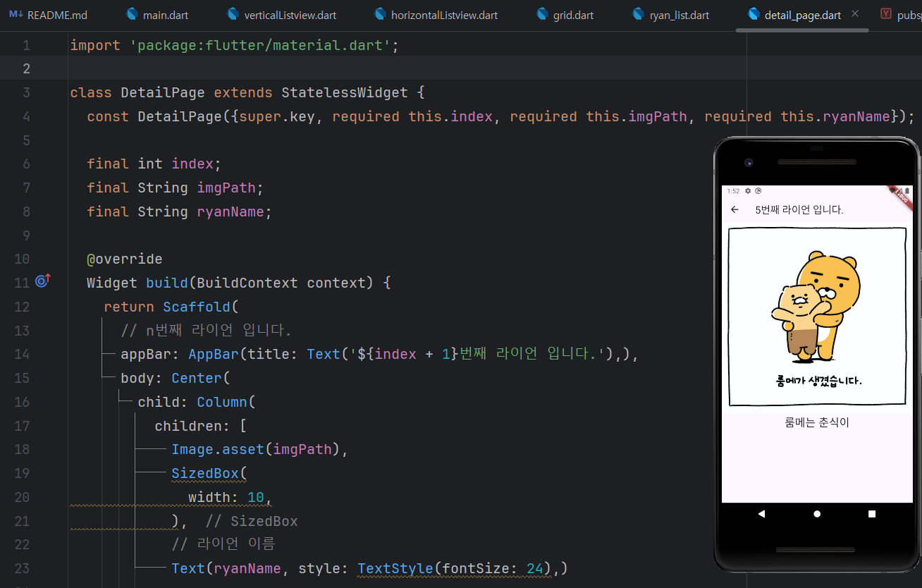This screenshot has width=922, height=588.
Task: Click the 'imgPath' field on line 7
Action: pyautogui.click(x=226, y=188)
